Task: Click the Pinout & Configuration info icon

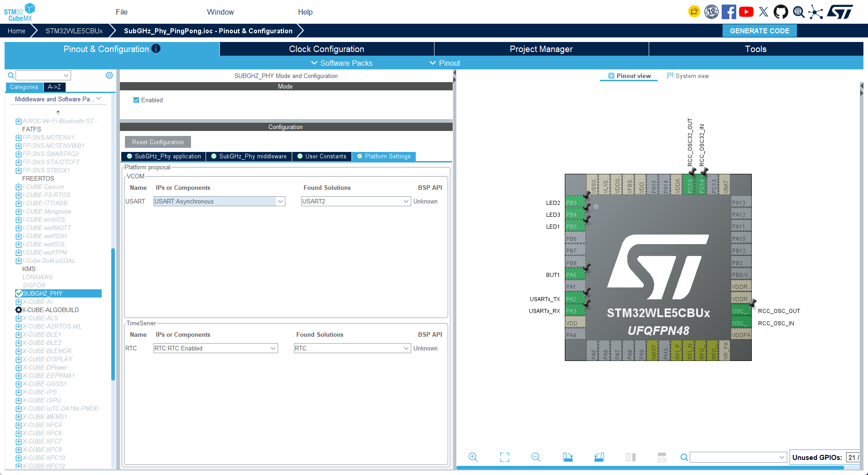Action: 156,48
